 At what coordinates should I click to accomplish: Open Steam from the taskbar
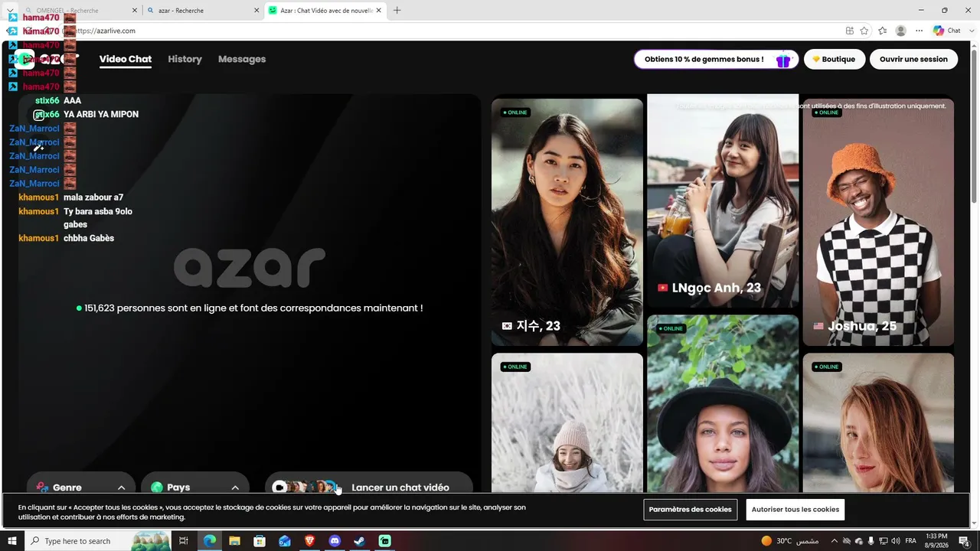(360, 541)
